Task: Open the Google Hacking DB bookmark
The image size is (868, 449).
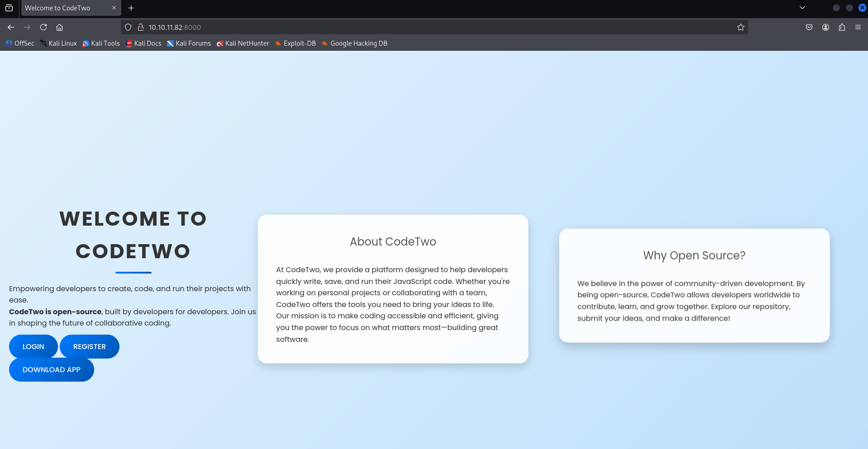Action: pyautogui.click(x=354, y=43)
